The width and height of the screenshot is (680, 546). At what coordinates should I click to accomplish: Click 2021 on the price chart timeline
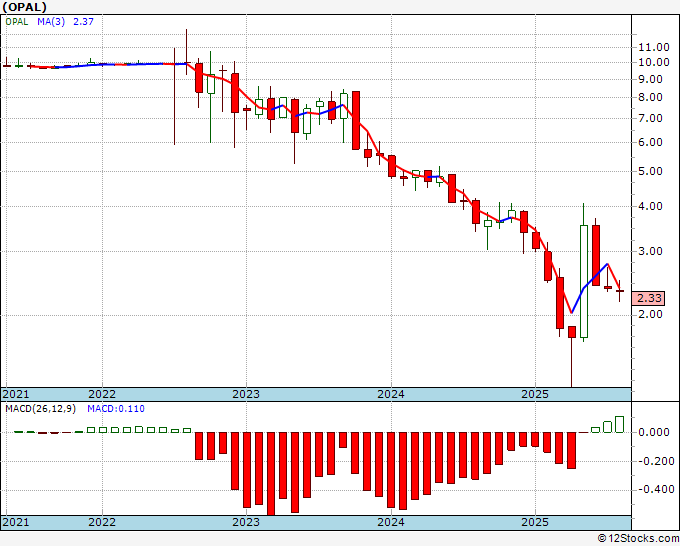(x=16, y=394)
